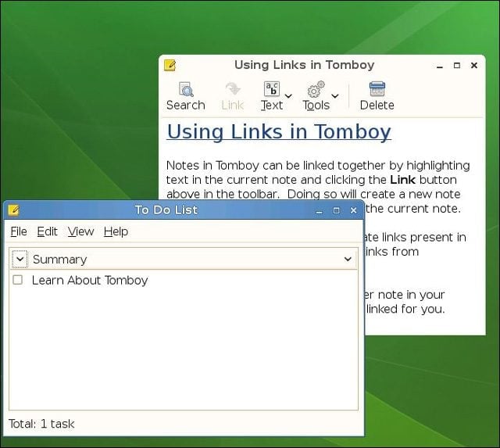Click the To Do List title bar text

tap(166, 210)
